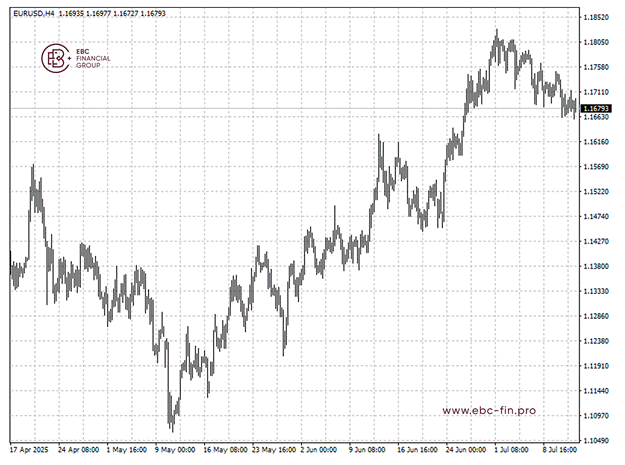This screenshot has height=465, width=625.
Task: Select the 2 Jun 00:00 time label
Action: coord(316,451)
